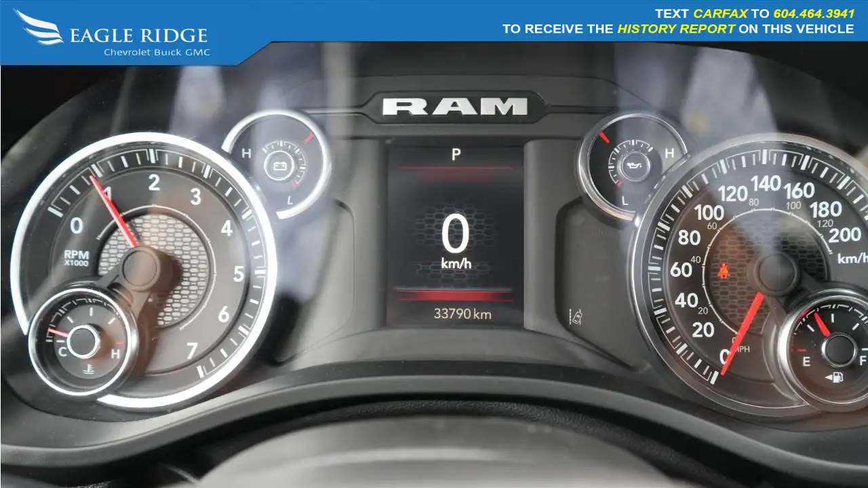Viewport: 868px width, 488px height.
Task: Click the EAGLE RIDGE dealership name
Action: [138, 35]
